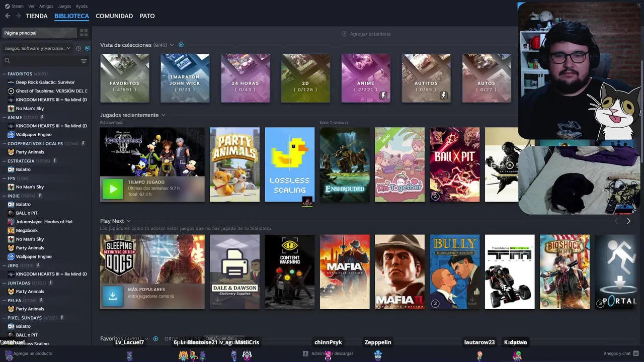The height and width of the screenshot is (362, 644).
Task: Open the MARATON JOHN WICK collection tile
Action: pyautogui.click(x=185, y=78)
